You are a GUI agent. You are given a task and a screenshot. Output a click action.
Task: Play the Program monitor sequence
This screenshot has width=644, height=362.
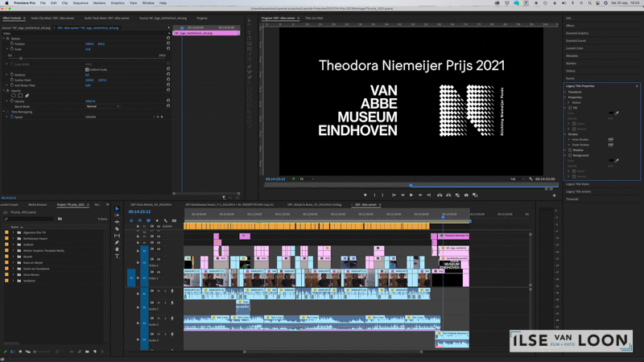point(411,195)
